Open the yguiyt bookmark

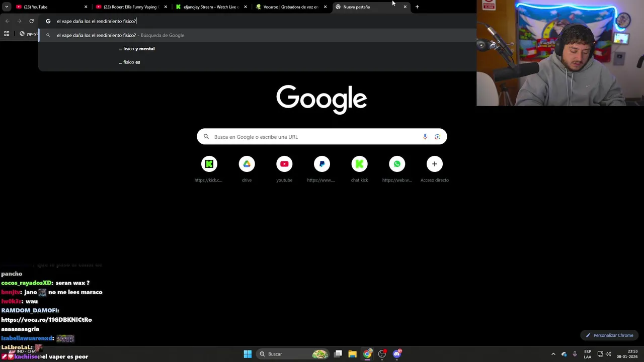point(29,34)
